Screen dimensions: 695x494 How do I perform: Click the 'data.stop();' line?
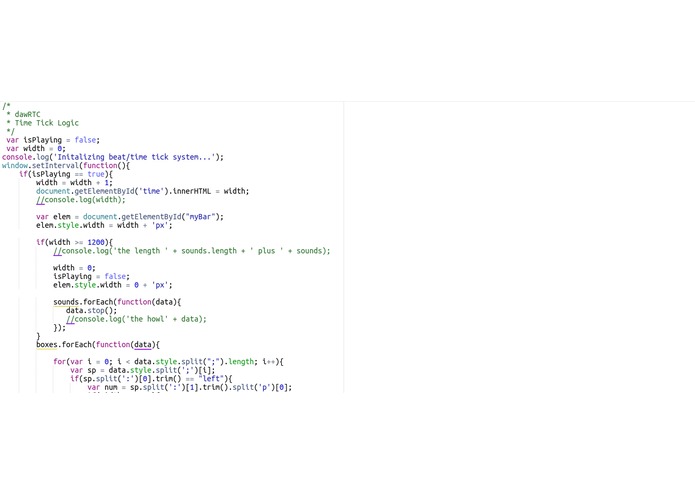[x=92, y=311]
